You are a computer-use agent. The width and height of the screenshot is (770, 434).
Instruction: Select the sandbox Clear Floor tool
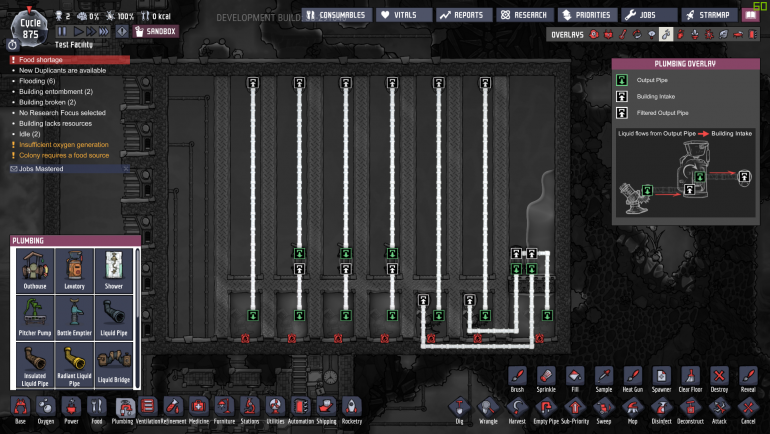690,379
